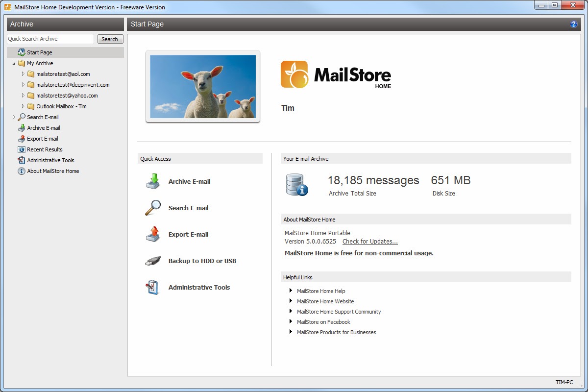Open Administrative Tools from sidebar
This screenshot has height=392, width=588.
[x=50, y=160]
